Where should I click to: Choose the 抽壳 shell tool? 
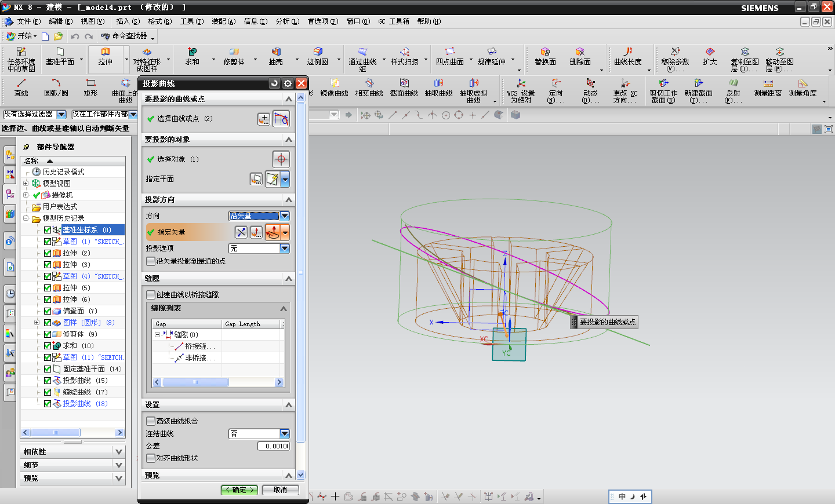click(x=276, y=57)
